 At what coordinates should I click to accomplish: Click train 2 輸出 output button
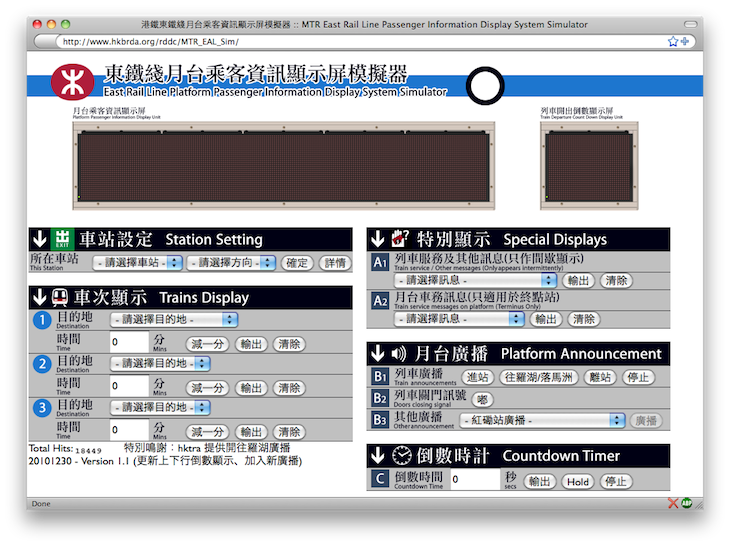pos(251,388)
